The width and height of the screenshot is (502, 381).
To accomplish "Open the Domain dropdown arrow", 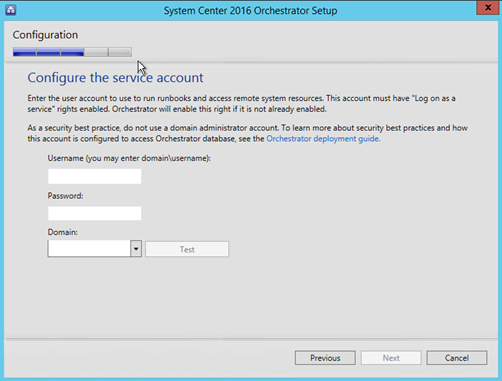I will coord(136,249).
